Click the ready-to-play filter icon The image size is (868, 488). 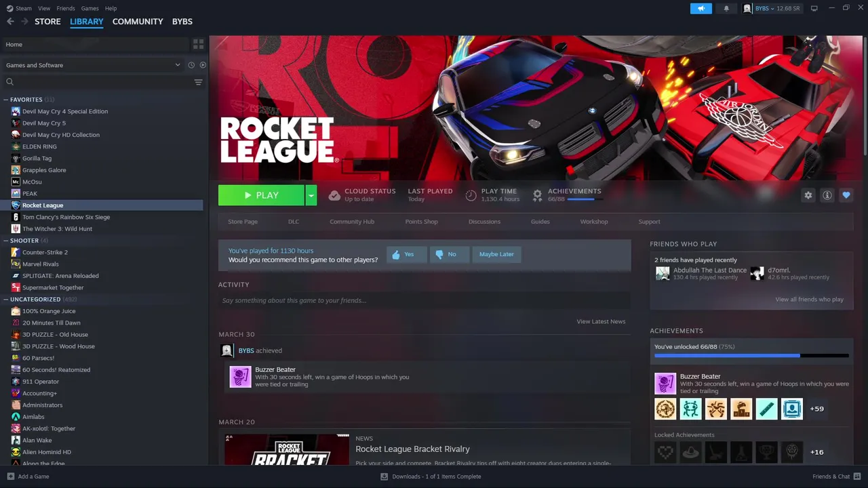click(203, 65)
